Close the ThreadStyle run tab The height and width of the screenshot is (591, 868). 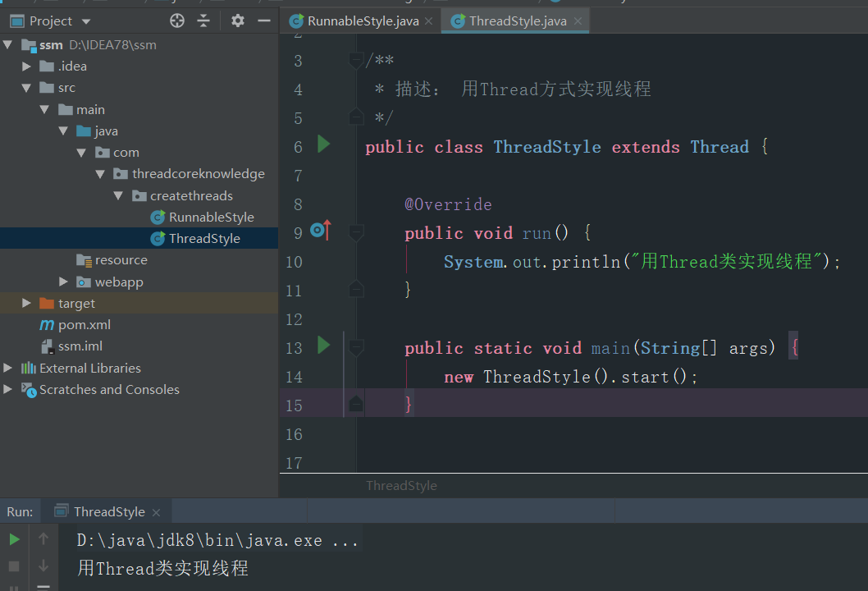(156, 512)
